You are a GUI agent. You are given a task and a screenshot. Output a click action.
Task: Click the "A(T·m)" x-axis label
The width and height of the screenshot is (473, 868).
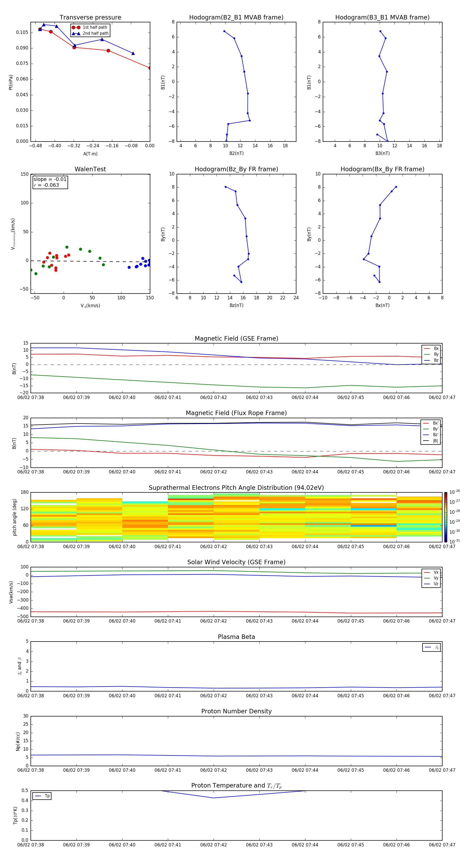coord(90,154)
